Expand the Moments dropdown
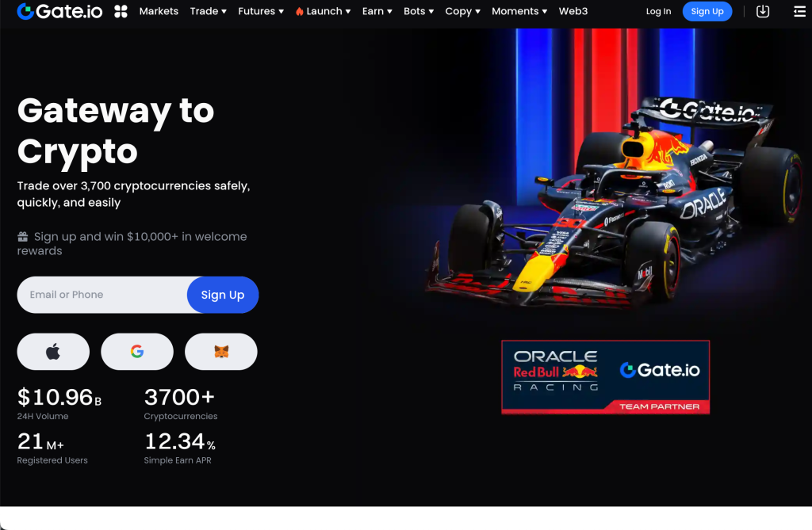 coord(519,11)
